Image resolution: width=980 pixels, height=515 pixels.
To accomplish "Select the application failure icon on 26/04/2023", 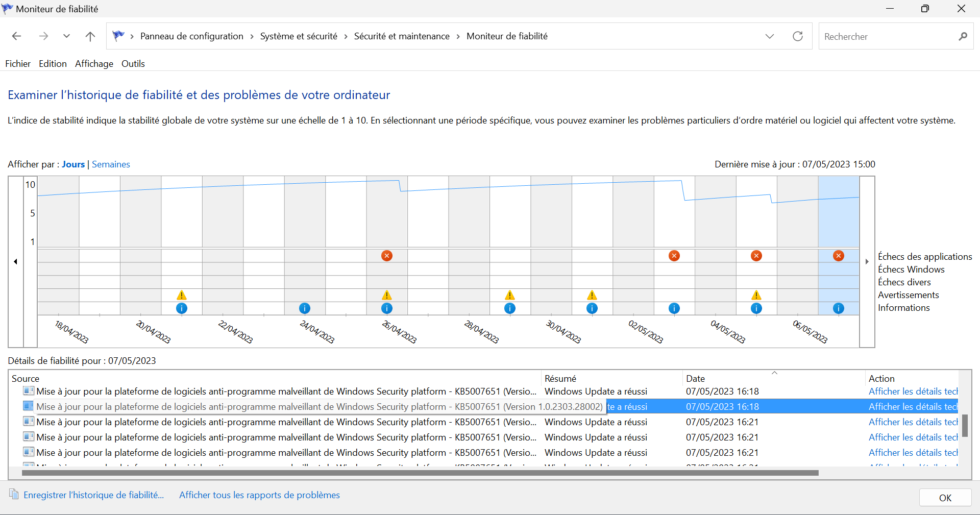I will [387, 256].
